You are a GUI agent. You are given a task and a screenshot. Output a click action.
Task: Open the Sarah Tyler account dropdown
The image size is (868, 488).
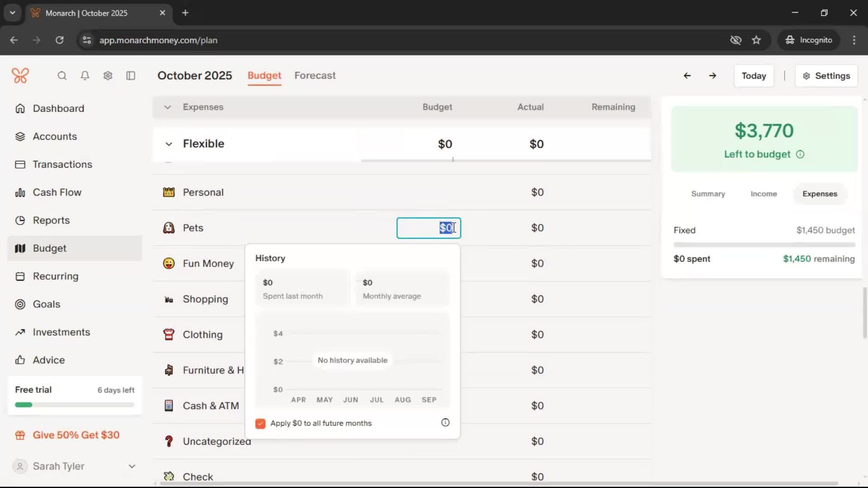pos(132,466)
